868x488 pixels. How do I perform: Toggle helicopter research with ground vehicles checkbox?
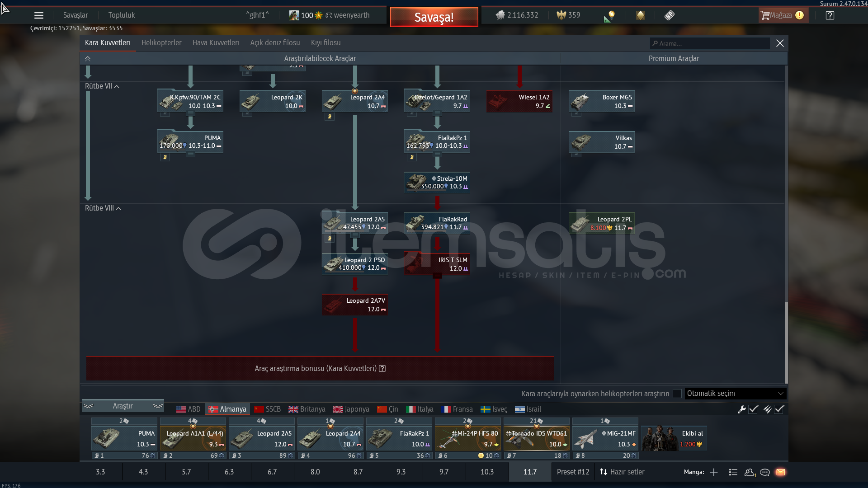[677, 394]
